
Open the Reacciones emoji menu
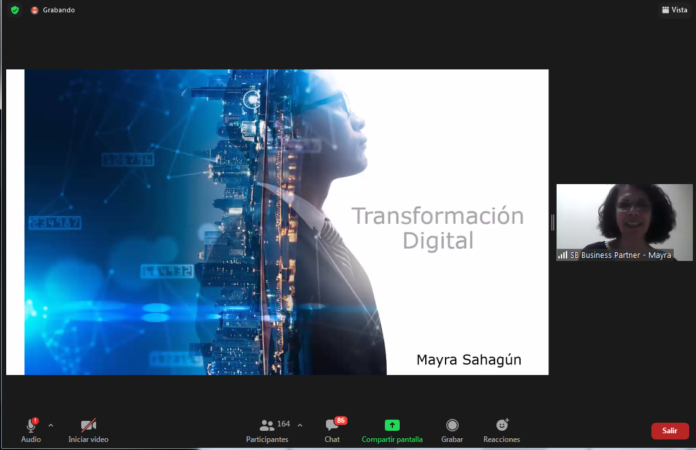[501, 425]
